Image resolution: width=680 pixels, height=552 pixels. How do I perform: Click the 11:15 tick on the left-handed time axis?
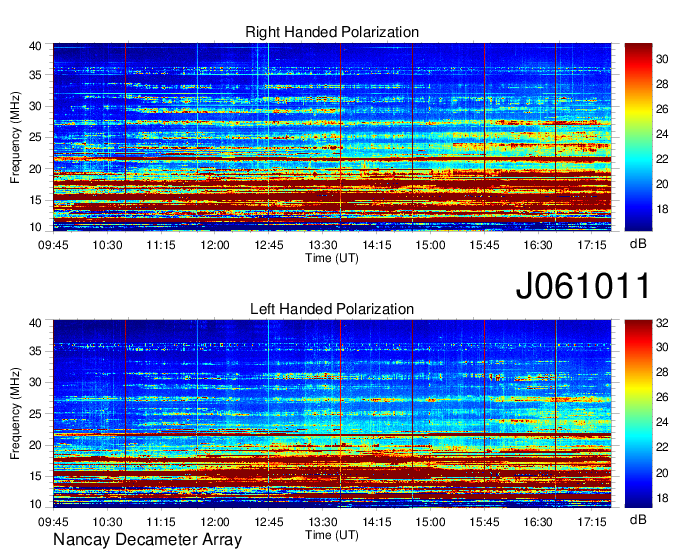161,522
